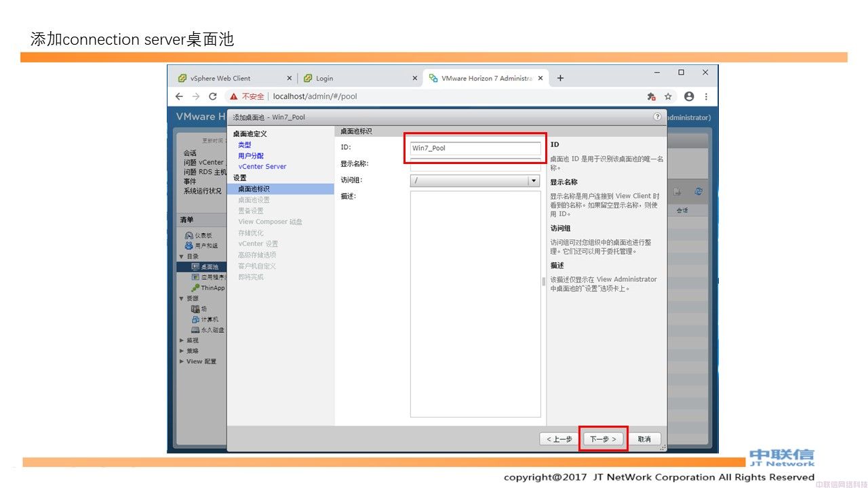Image resolution: width=868 pixels, height=488 pixels.
Task: Expand the 策略 tree section
Action: 181,351
